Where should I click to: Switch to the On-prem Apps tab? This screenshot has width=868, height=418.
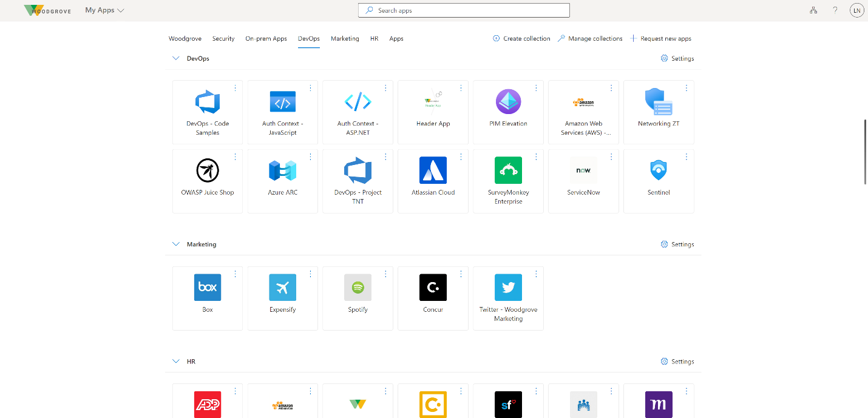pos(266,38)
